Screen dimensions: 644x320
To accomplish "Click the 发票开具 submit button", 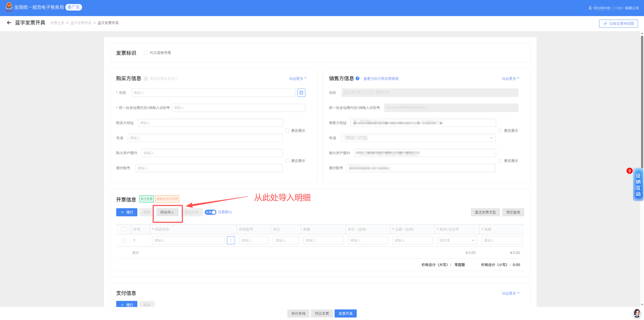I will pyautogui.click(x=346, y=314).
